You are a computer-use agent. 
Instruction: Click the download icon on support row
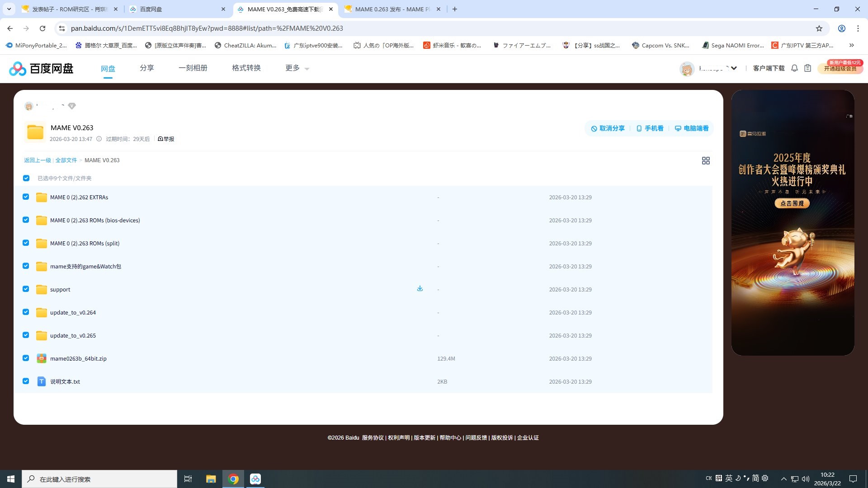pyautogui.click(x=420, y=289)
